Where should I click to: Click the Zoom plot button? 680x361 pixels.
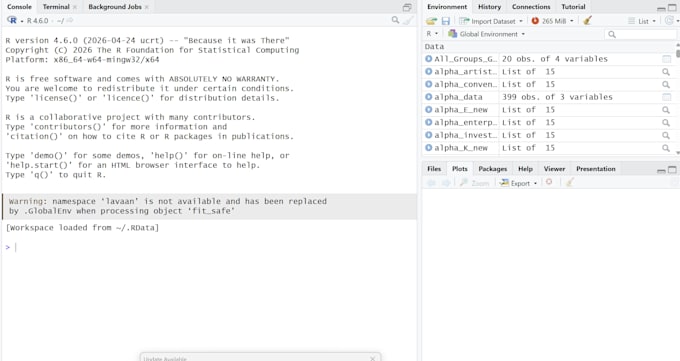[474, 183]
